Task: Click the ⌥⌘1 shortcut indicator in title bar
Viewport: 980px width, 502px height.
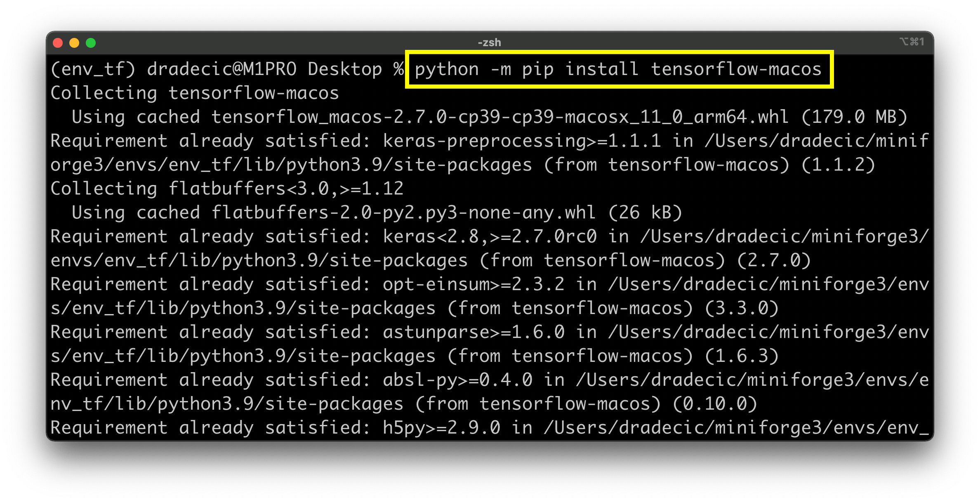Action: click(x=912, y=42)
